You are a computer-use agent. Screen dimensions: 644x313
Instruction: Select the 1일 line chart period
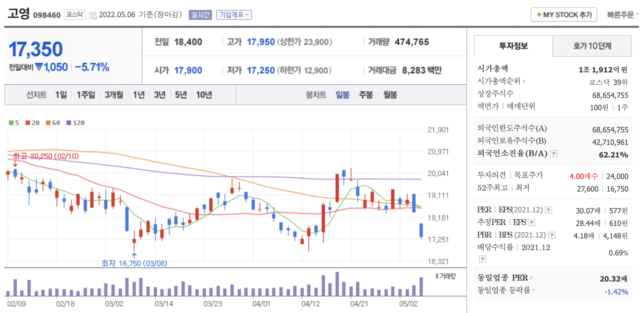point(61,95)
